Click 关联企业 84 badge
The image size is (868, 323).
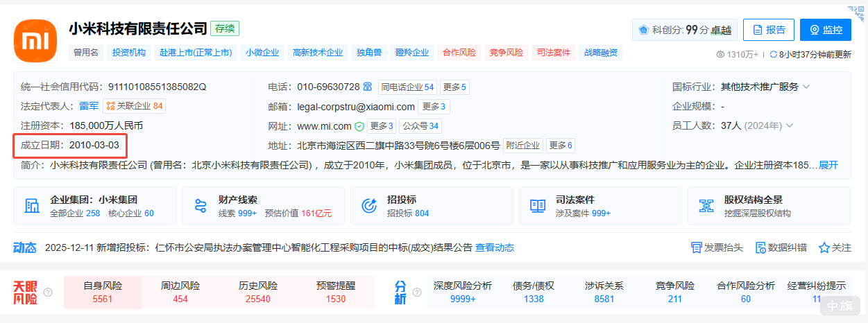pyautogui.click(x=135, y=106)
